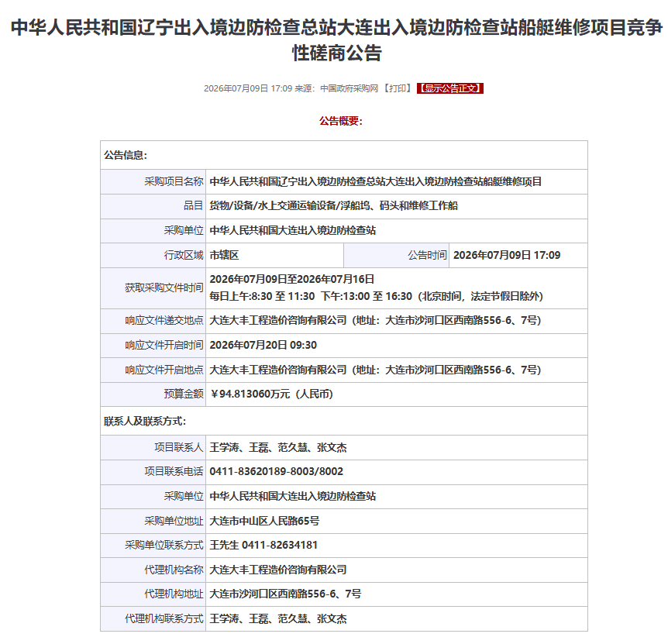
Task: Click the 响应文件递交地点 label
Action: coord(164,320)
